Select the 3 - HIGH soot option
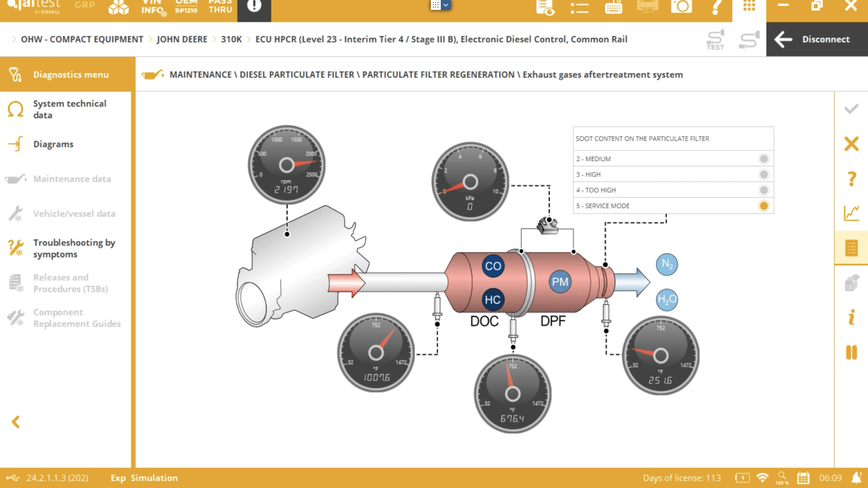This screenshot has width=868, height=488. 764,174
